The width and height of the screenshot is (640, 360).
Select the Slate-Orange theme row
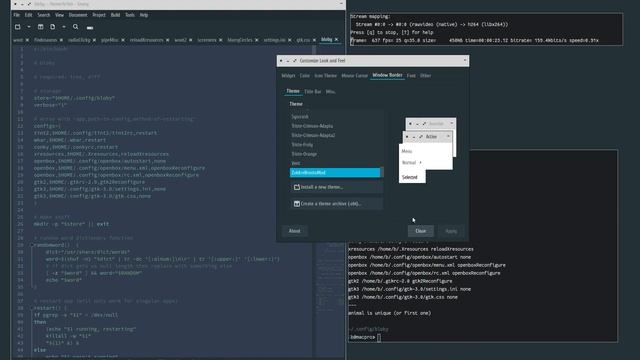pos(336,154)
